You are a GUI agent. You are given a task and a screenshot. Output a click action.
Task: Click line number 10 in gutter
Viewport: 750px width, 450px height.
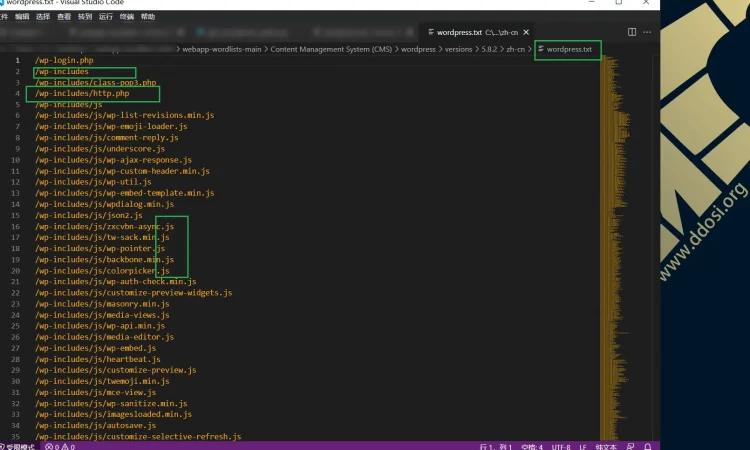pos(15,160)
